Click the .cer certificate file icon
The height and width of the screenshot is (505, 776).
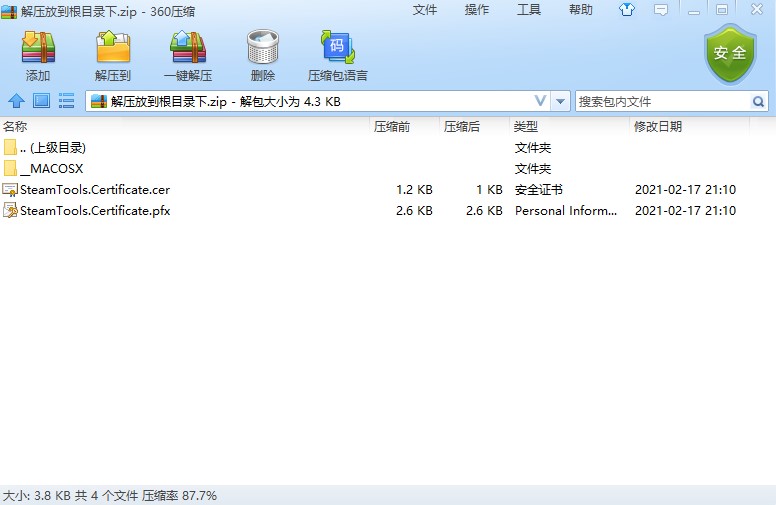9,190
